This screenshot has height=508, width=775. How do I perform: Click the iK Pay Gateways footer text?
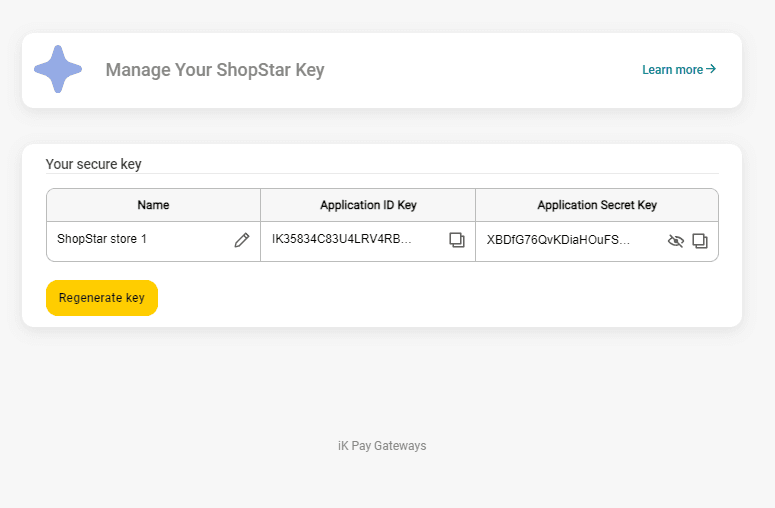coord(382,446)
